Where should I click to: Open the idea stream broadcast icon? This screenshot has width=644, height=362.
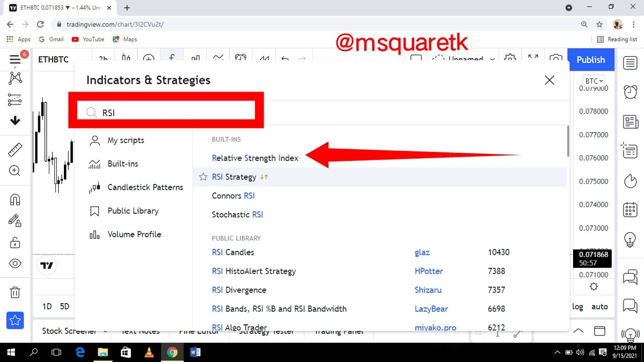(x=630, y=334)
